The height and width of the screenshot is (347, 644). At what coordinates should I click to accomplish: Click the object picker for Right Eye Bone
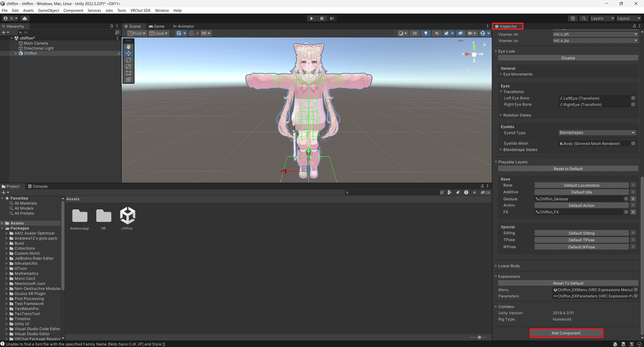pyautogui.click(x=633, y=105)
